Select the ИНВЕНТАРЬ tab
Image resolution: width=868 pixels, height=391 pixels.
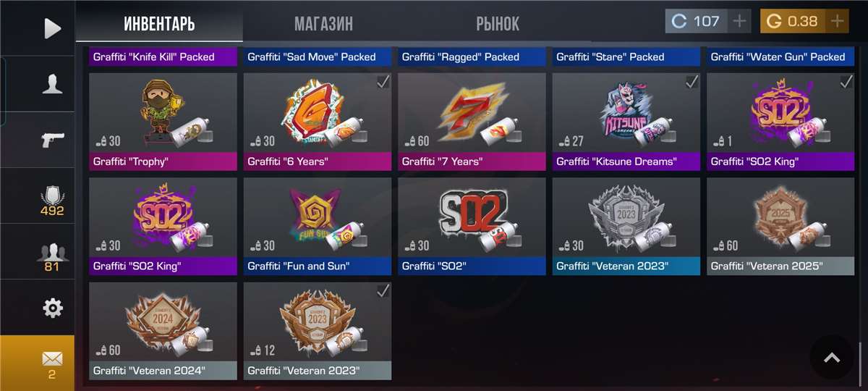159,24
